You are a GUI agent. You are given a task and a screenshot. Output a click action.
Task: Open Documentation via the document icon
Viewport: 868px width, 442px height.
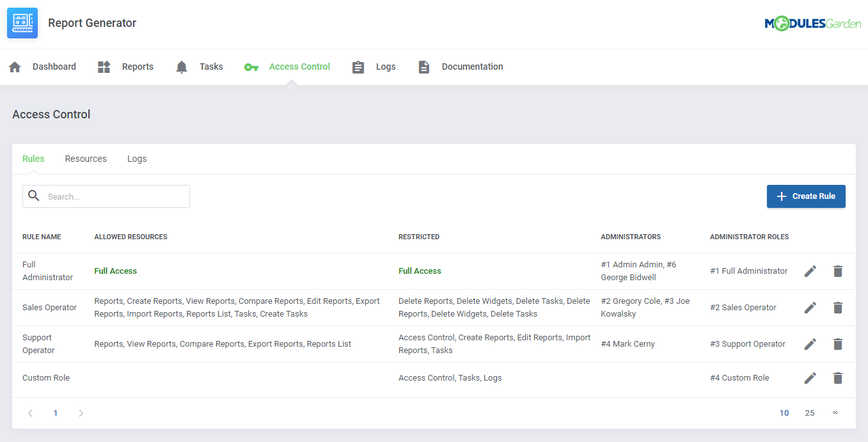click(423, 66)
